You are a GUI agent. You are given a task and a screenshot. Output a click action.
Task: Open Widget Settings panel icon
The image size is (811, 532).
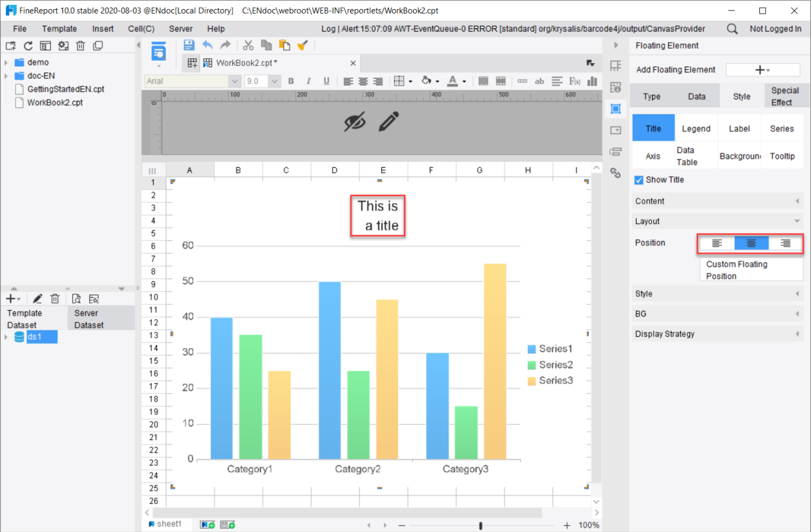tap(615, 130)
